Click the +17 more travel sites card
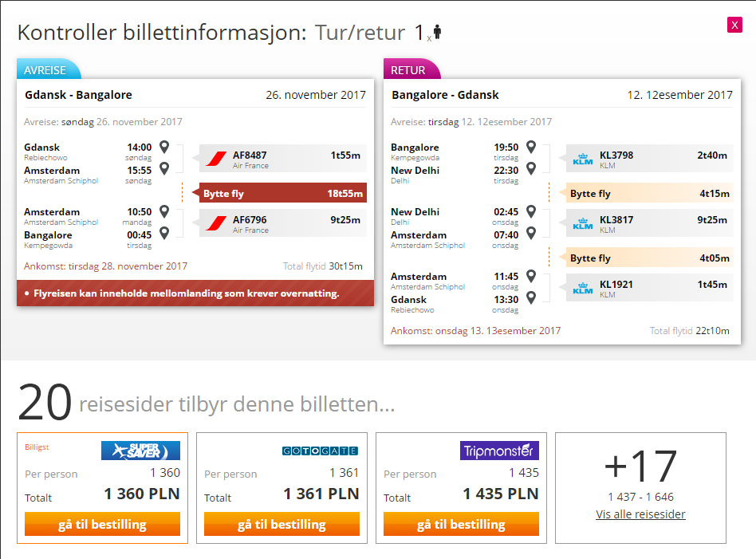Screen dimensions: 756x559 pyautogui.click(x=640, y=488)
